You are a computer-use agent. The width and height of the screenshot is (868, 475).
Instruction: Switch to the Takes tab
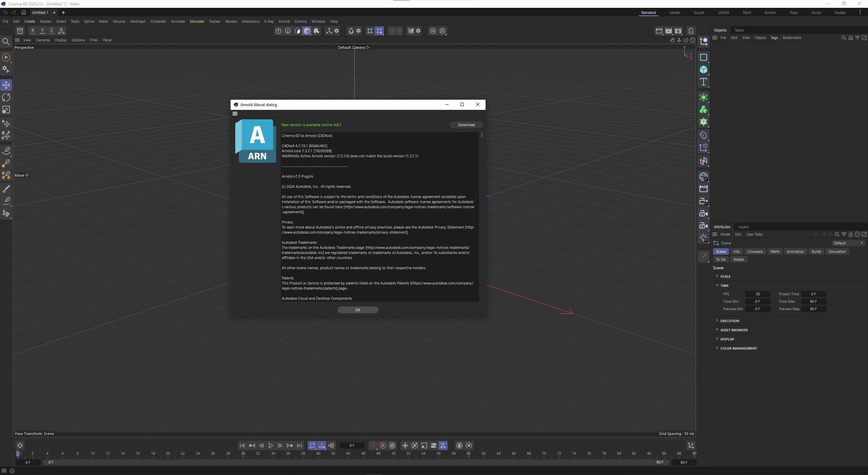click(x=739, y=30)
